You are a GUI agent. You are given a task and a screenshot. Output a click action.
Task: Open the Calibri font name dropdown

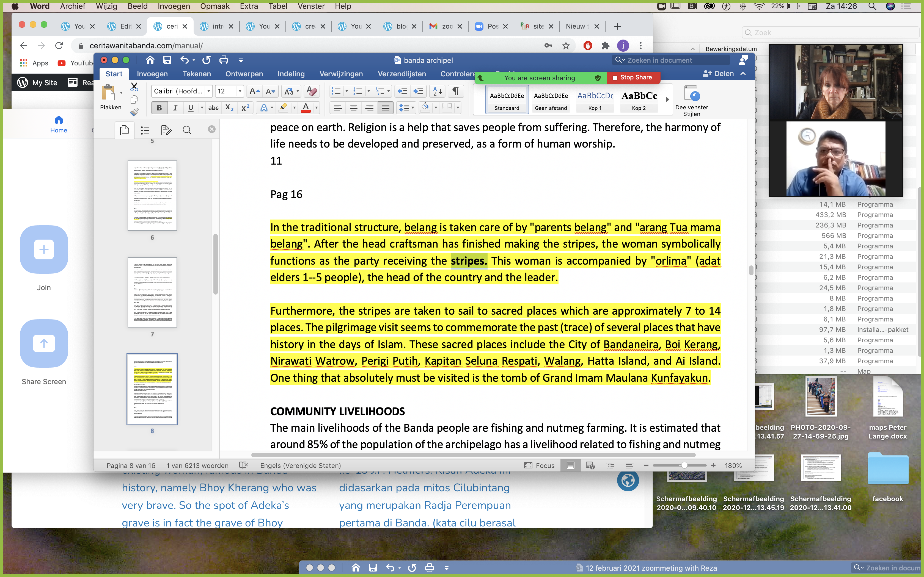(208, 91)
